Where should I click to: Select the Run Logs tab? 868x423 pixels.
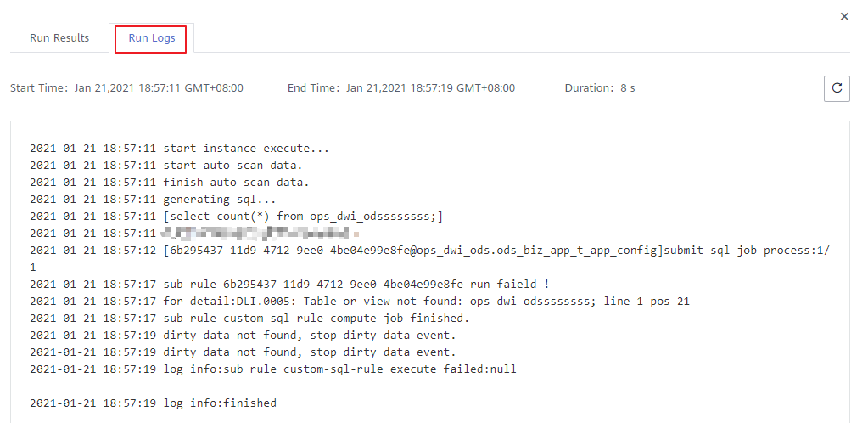click(x=152, y=38)
